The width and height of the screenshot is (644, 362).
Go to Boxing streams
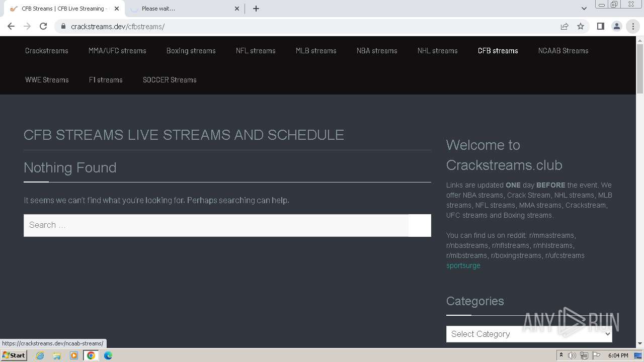(x=191, y=51)
